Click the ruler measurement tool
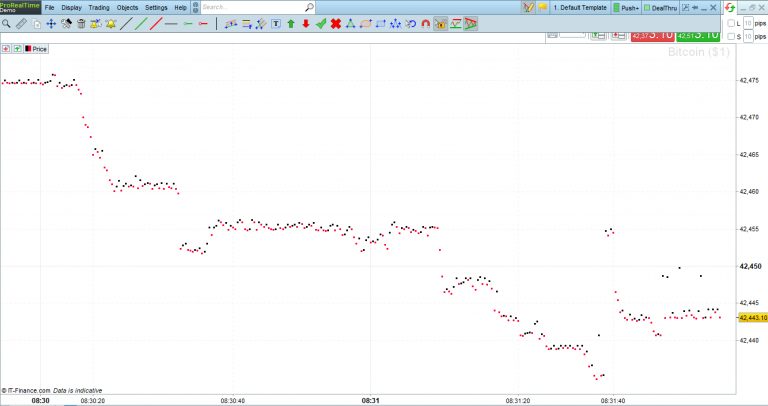This screenshot has height=406, width=768. click(22, 23)
